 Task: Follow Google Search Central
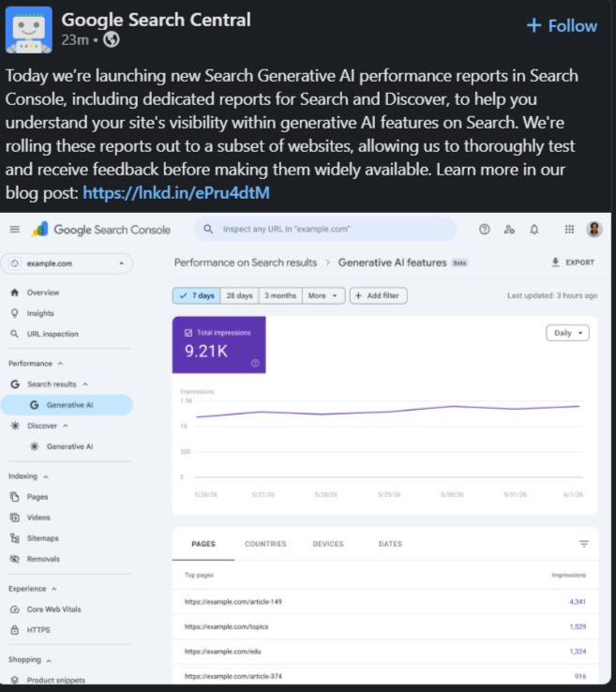tap(563, 25)
